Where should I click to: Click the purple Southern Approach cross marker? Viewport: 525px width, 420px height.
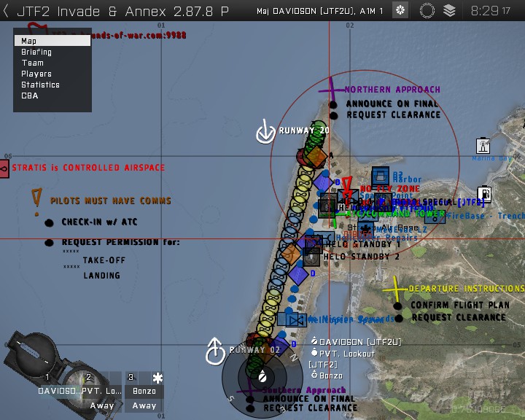coord(249,390)
